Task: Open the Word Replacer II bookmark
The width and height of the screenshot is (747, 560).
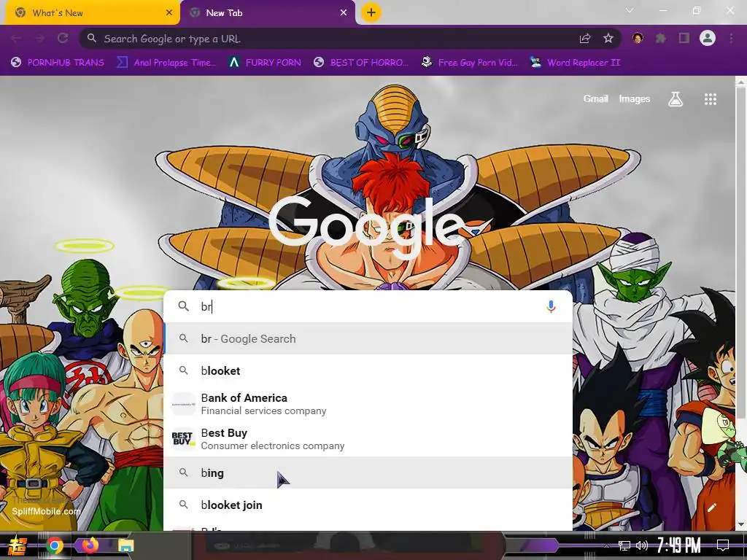Action: (576, 63)
